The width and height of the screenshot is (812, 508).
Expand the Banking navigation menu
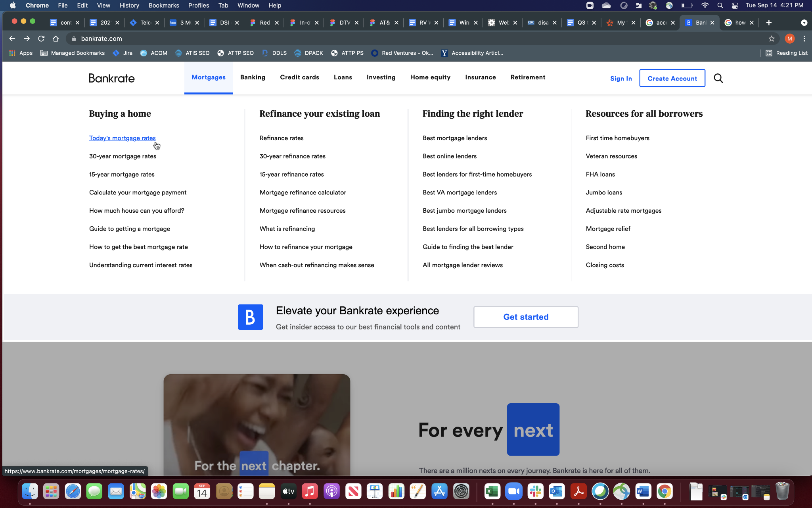tap(253, 77)
